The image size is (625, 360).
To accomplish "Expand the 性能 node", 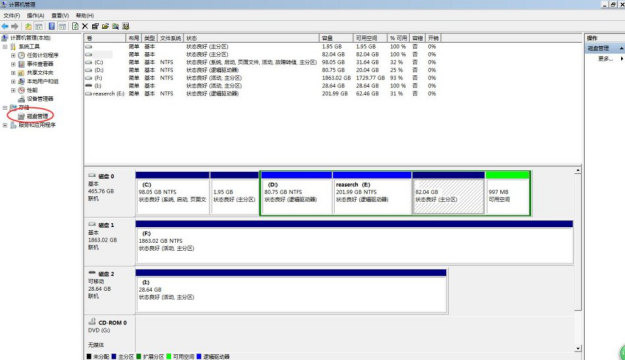I will tap(13, 90).
